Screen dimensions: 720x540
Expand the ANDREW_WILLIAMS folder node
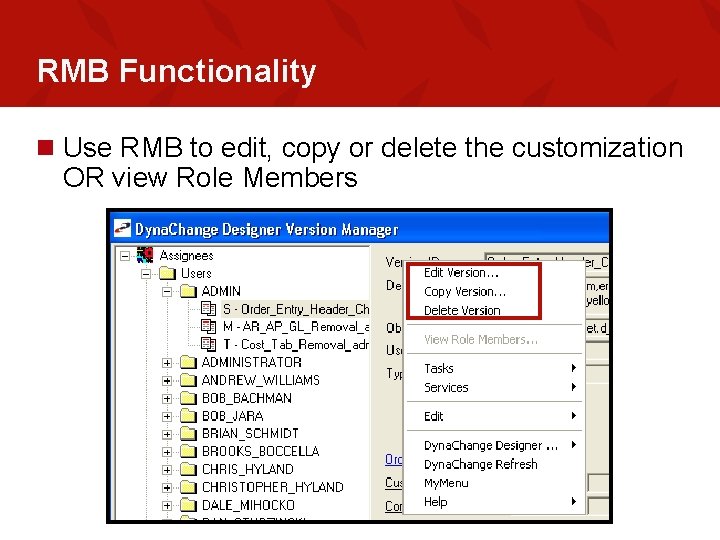pos(167,381)
